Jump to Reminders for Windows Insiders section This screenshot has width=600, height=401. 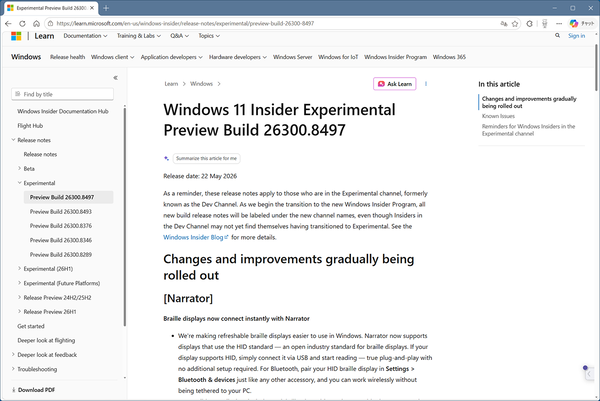coord(528,130)
